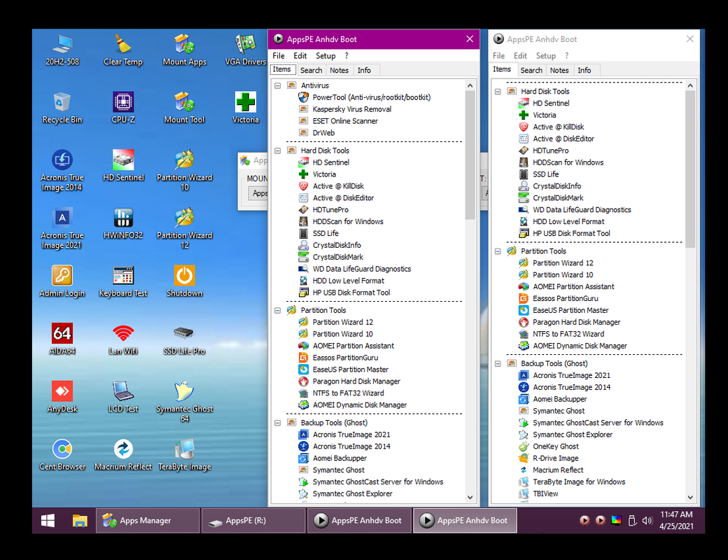Launch R-Drive Image in right window
This screenshot has height=560, width=728.
555,458
